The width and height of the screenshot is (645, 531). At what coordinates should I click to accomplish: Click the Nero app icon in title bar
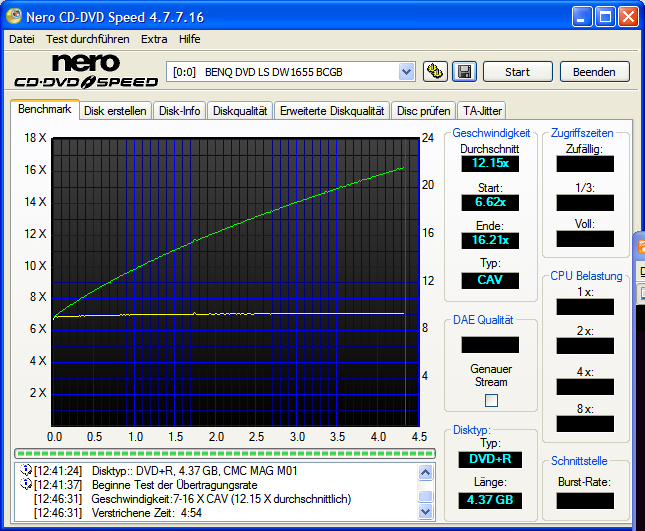tap(14, 16)
